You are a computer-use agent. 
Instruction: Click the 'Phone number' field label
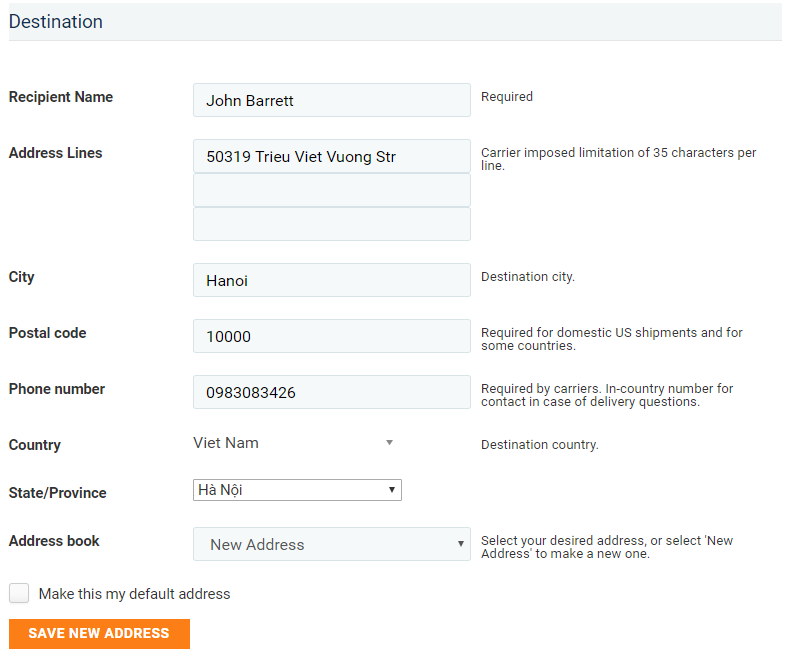[x=57, y=389]
